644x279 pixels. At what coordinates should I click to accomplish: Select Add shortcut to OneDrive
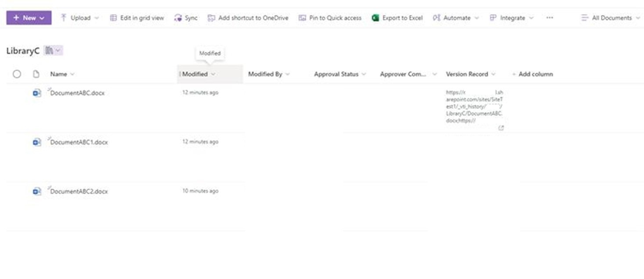pos(248,18)
